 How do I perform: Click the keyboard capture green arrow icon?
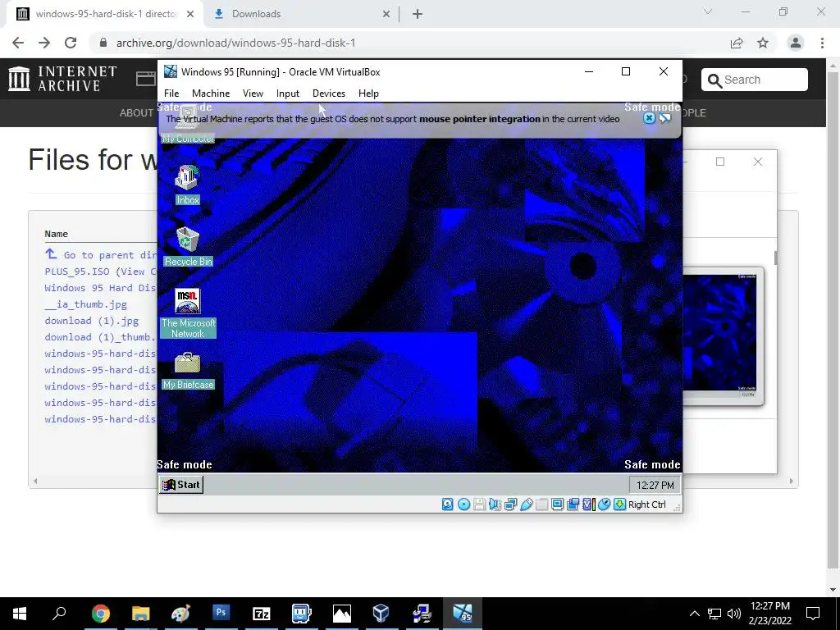point(619,504)
